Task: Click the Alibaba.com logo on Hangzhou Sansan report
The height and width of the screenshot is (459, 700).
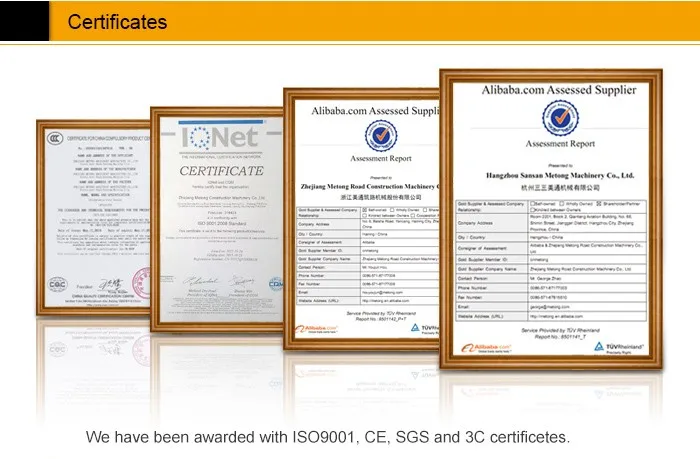Action: tap(486, 348)
